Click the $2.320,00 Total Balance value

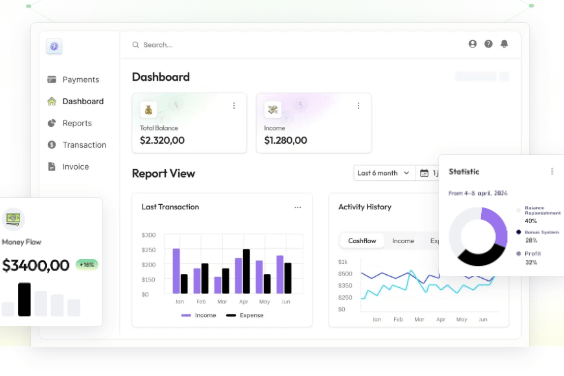(162, 141)
